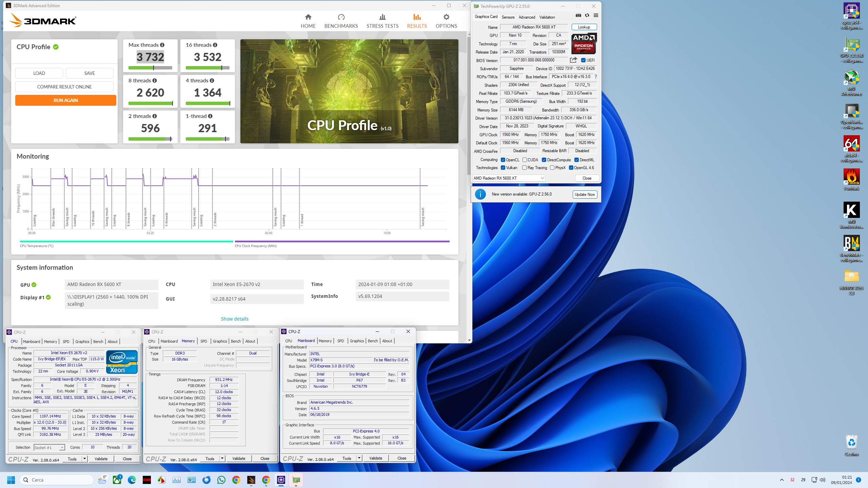Open WhatsApp from the taskbar
This screenshot has width=868, height=488.
[x=221, y=480]
